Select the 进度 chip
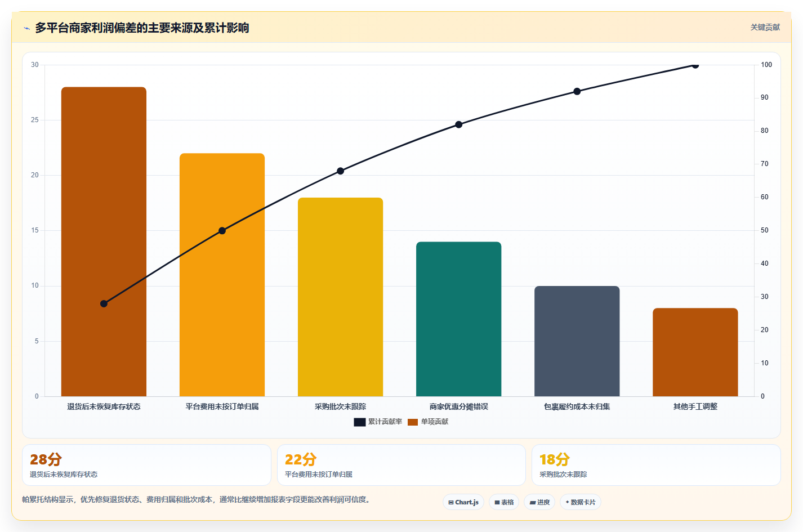Screen dimensions: 803x532 tap(539, 502)
